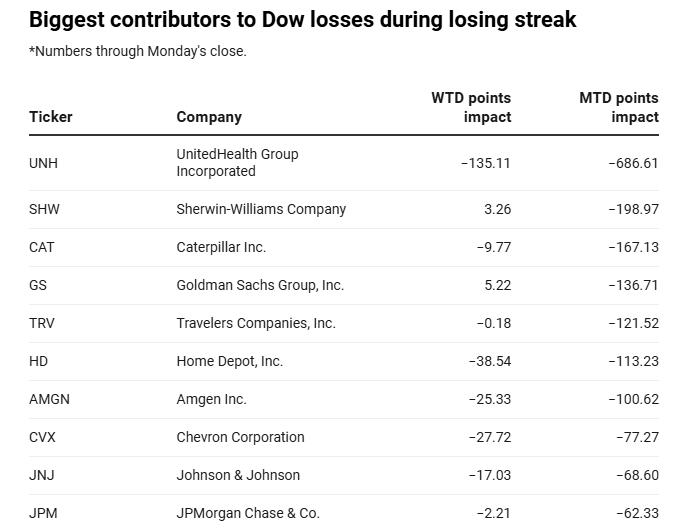Click Chevron Corporation company name
Viewport: 673px width, 528px height.
pyautogui.click(x=240, y=437)
